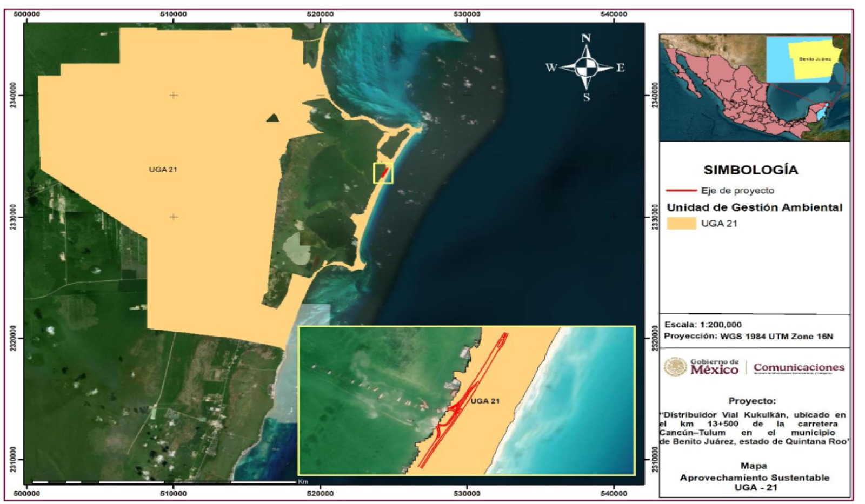Viewport: 865px width, 504px height.
Task: Click the UGA 21 label on main map
Action: (x=163, y=170)
